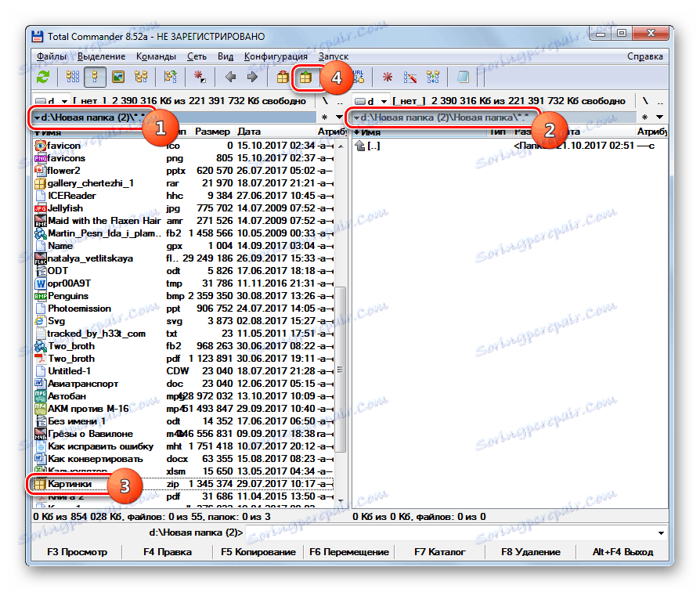Viewport: 700px width, 592px height.
Task: Click the F3 Просмотр button
Action: tap(78, 552)
